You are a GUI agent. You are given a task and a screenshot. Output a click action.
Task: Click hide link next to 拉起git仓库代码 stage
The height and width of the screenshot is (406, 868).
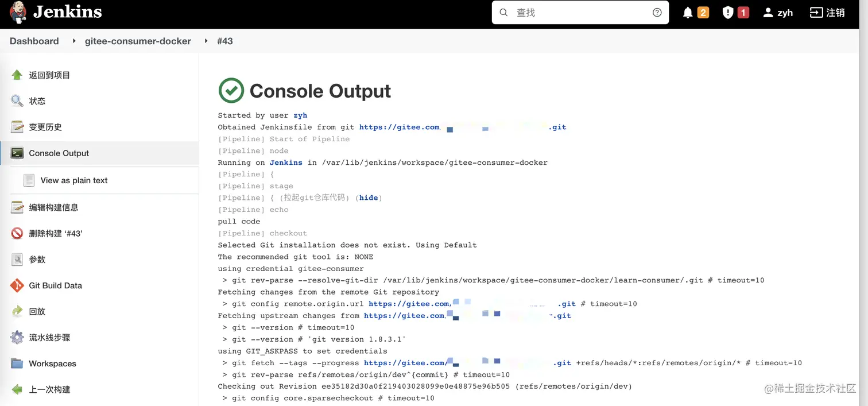tap(369, 198)
